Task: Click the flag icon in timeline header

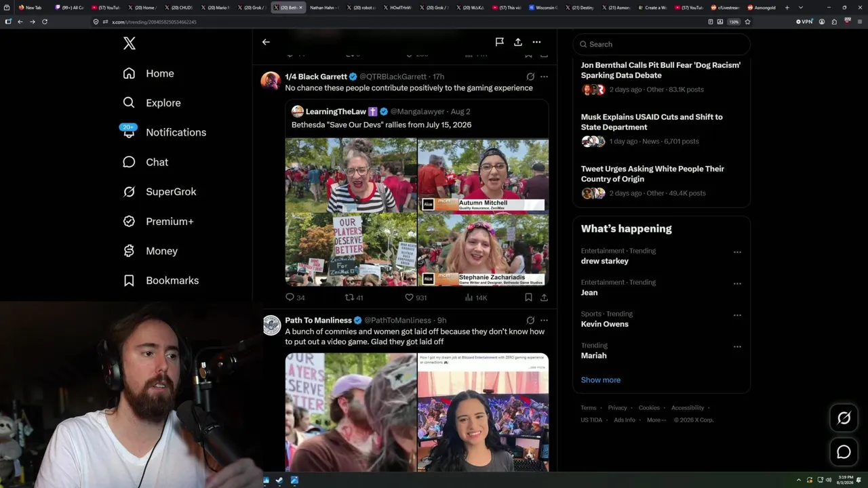Action: coord(499,42)
